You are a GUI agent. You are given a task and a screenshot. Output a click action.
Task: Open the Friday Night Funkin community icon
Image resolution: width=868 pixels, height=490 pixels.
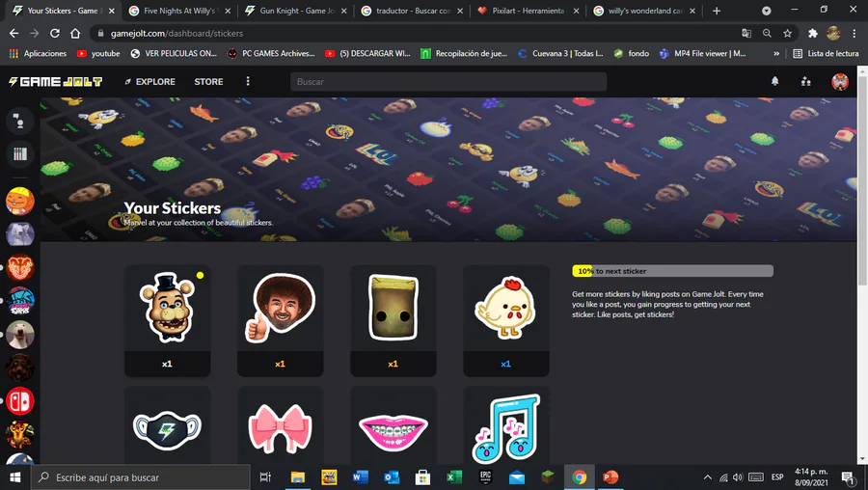20,301
